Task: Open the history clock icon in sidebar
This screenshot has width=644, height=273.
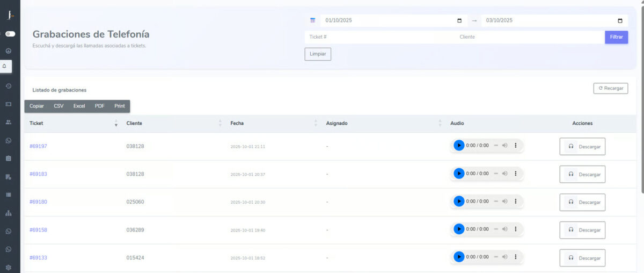Action: [x=9, y=85]
